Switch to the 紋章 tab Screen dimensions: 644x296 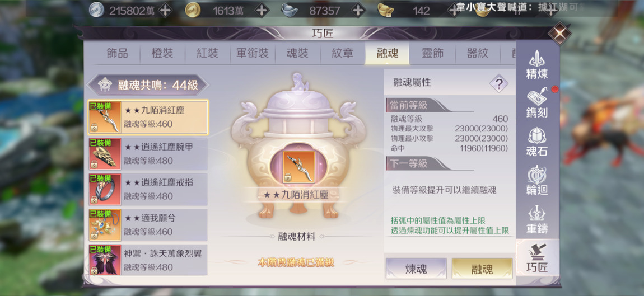pyautogui.click(x=342, y=53)
